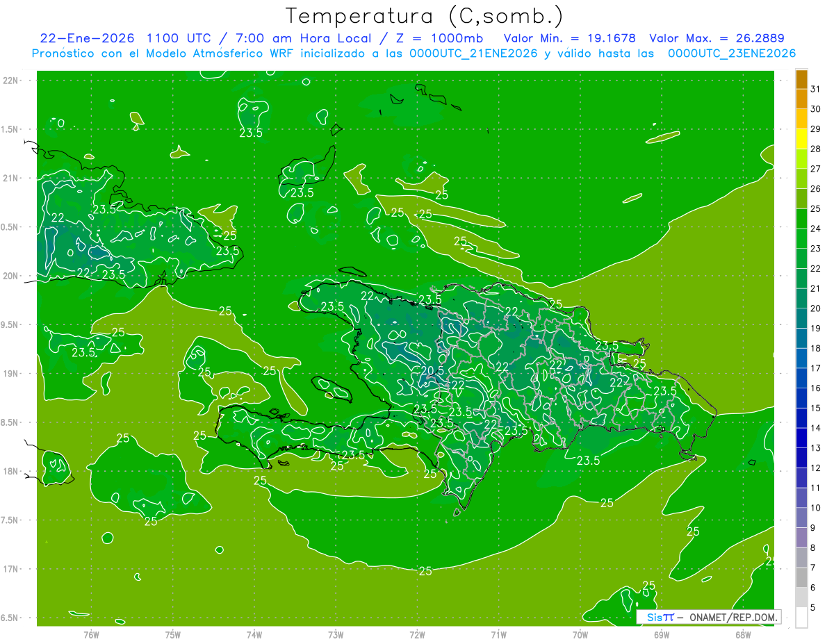Click legend color swatch between 19 and 20
Viewport: 834px width, 644px height.
click(801, 319)
